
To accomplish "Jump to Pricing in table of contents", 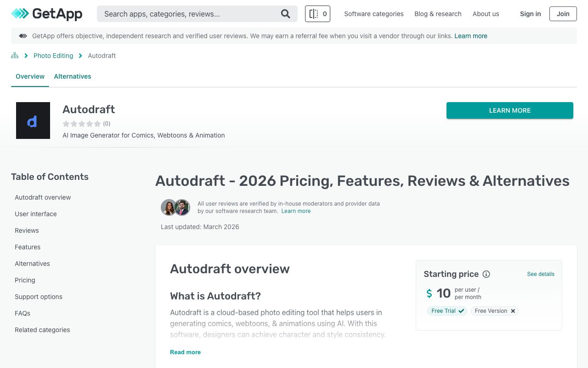I will pyautogui.click(x=25, y=280).
